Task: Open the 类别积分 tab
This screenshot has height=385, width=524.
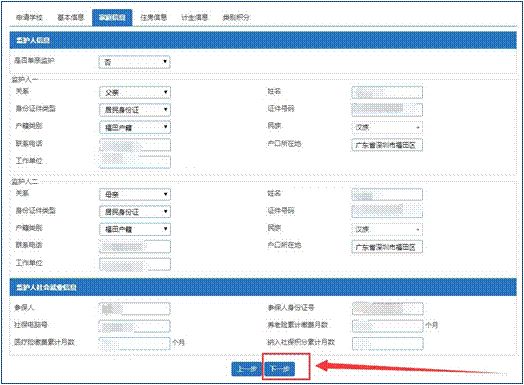Action: (x=236, y=17)
